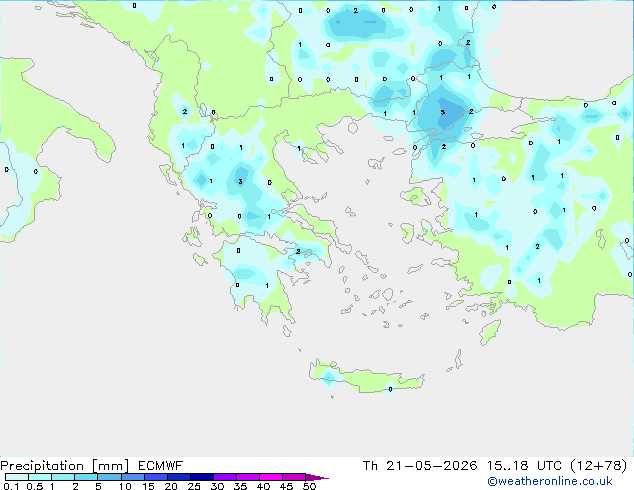
Task: Click the 40–45 mm bright magenta swatch
Action: click(x=271, y=477)
